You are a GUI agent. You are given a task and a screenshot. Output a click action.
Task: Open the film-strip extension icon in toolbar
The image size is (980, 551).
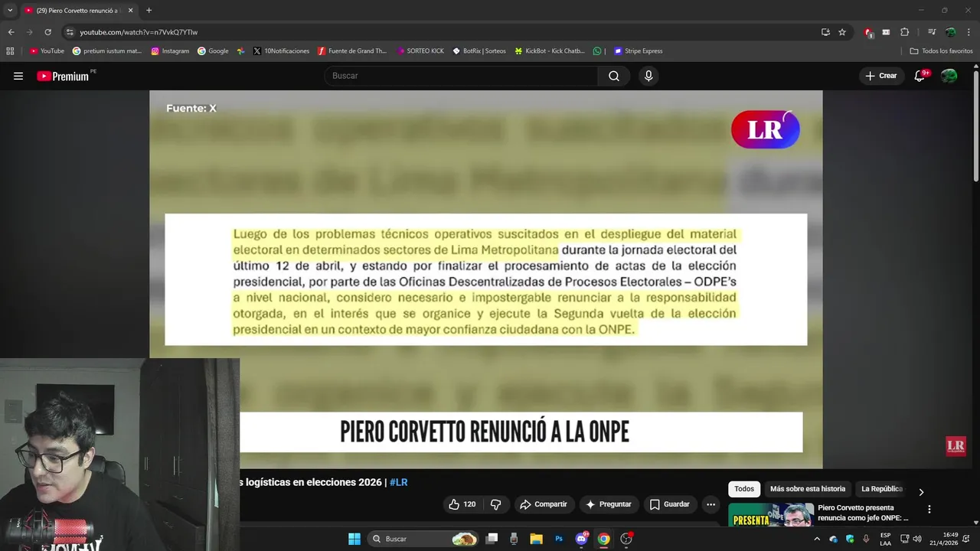coord(886,32)
